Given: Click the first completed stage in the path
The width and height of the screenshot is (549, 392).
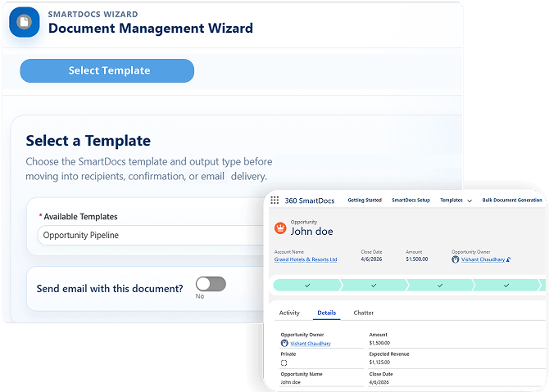Looking at the screenshot, I should coord(307,286).
